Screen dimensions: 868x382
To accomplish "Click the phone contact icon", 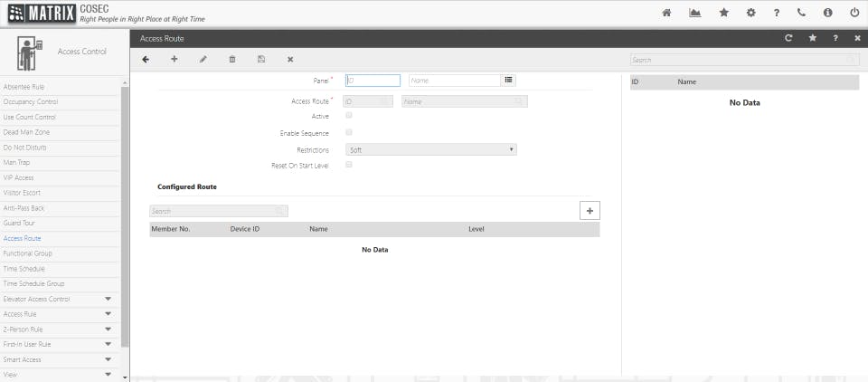I will (801, 13).
